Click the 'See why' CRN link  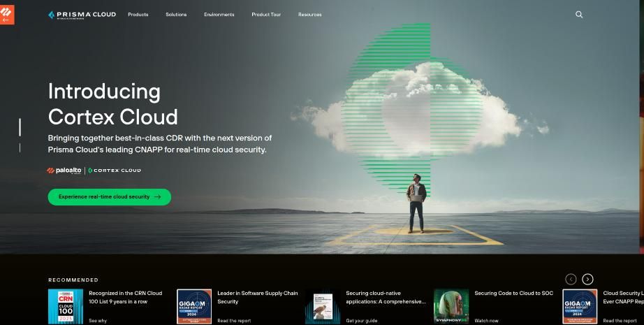(x=98, y=321)
